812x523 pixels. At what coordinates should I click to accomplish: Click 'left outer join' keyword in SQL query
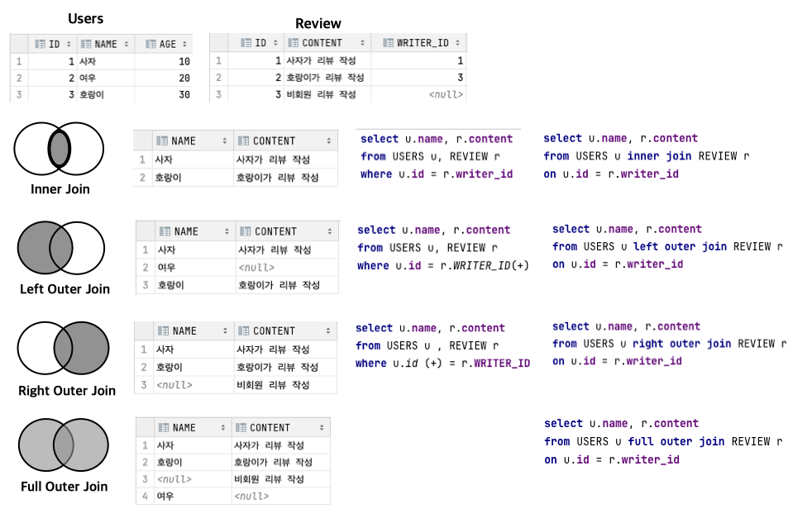pos(680,247)
